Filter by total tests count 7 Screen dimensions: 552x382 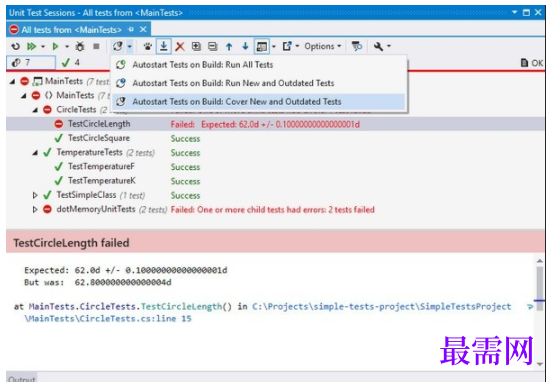tap(31, 63)
